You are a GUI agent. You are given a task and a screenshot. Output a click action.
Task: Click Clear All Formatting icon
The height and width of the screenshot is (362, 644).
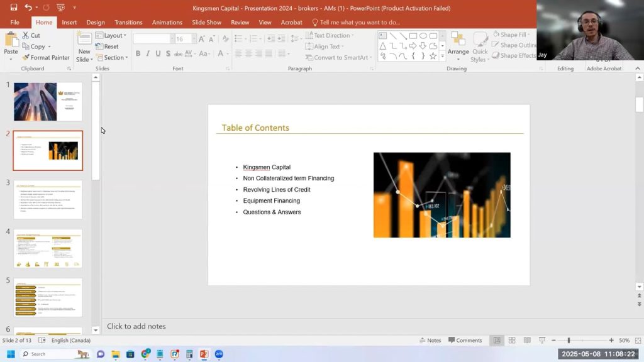pyautogui.click(x=226, y=39)
